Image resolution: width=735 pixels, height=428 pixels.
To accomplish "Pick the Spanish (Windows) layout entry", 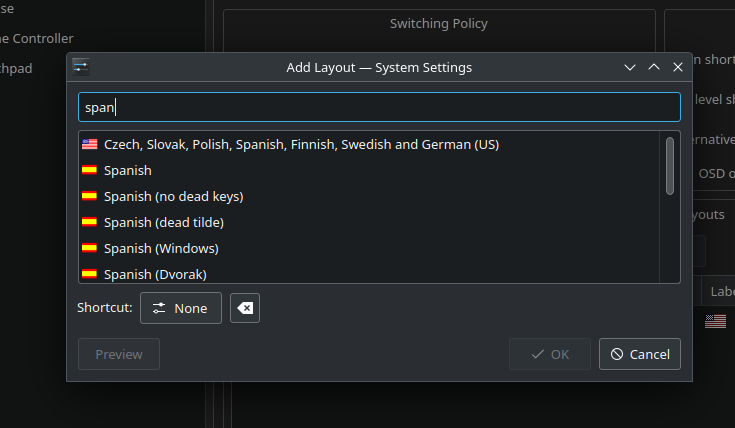I will tap(160, 248).
